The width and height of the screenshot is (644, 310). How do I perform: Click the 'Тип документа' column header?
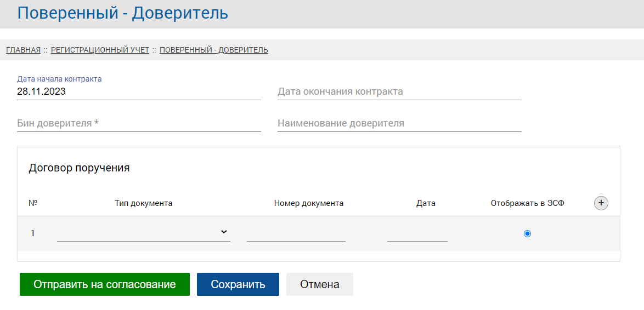point(143,203)
